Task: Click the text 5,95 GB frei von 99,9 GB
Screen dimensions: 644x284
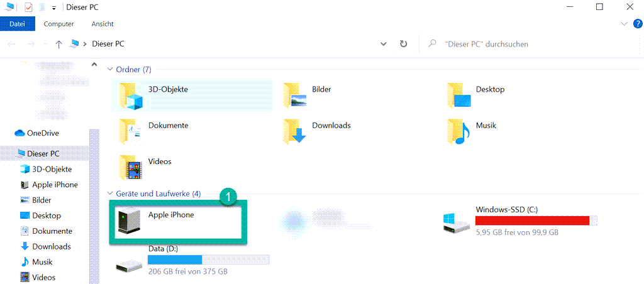Action: tap(517, 232)
